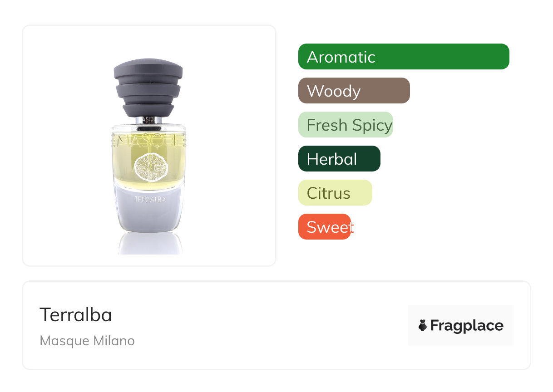Click the embossed MASQUE lettering on glass
553x392 pixels.
point(149,139)
